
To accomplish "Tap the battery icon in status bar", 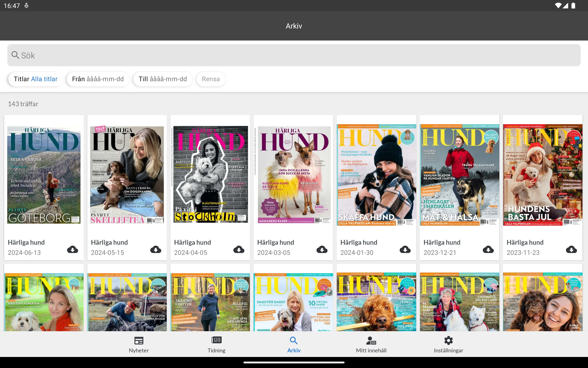I will click(x=573, y=5).
